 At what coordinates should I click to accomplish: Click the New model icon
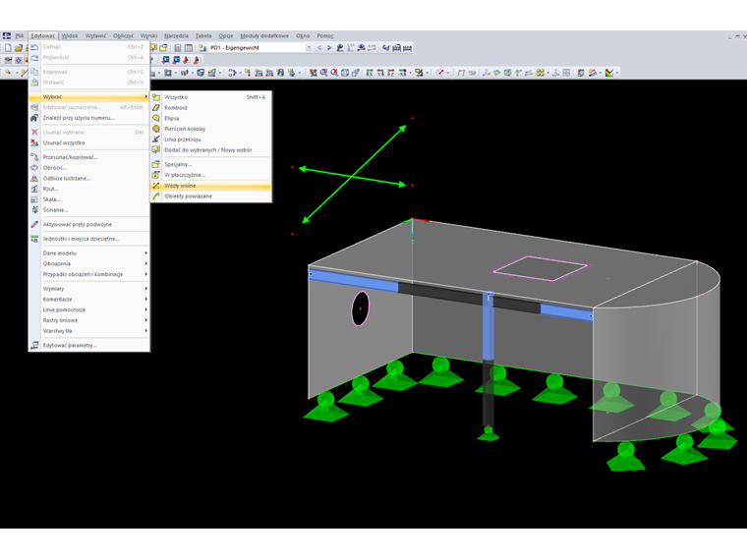8,47
